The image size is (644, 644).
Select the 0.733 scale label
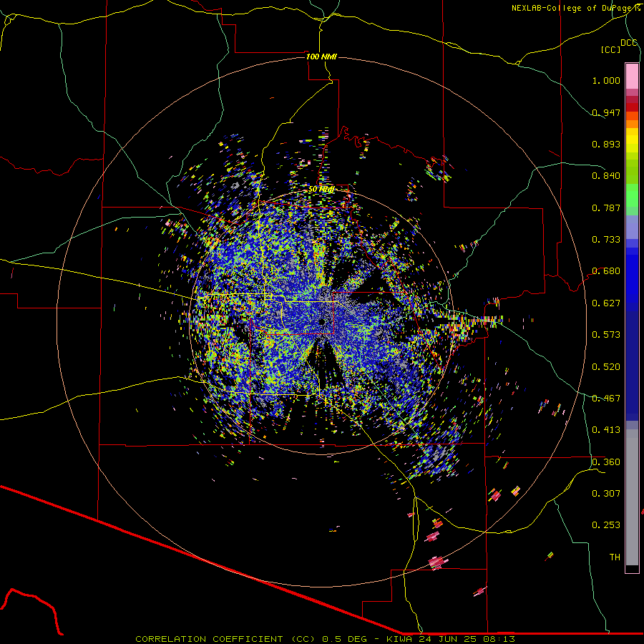click(x=606, y=240)
